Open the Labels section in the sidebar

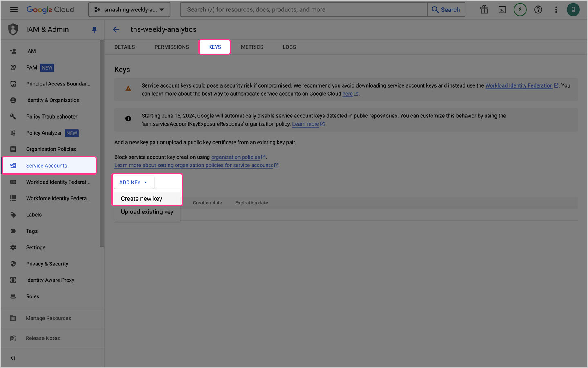pyautogui.click(x=33, y=215)
